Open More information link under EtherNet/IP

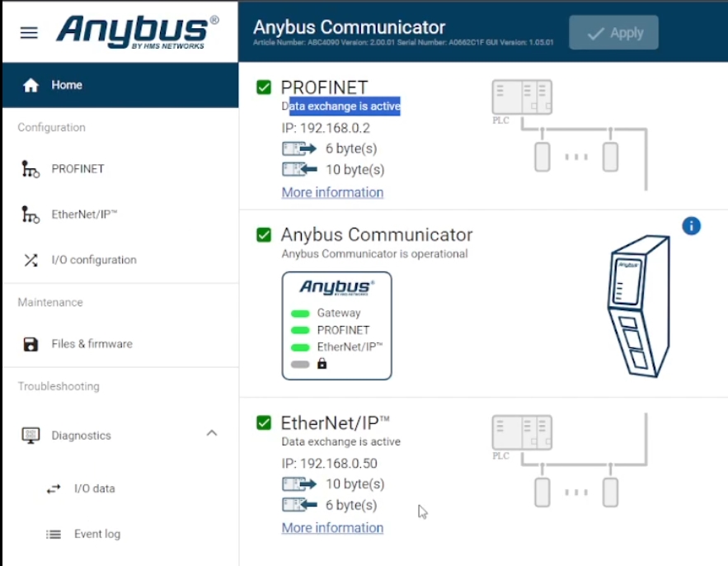coord(332,528)
